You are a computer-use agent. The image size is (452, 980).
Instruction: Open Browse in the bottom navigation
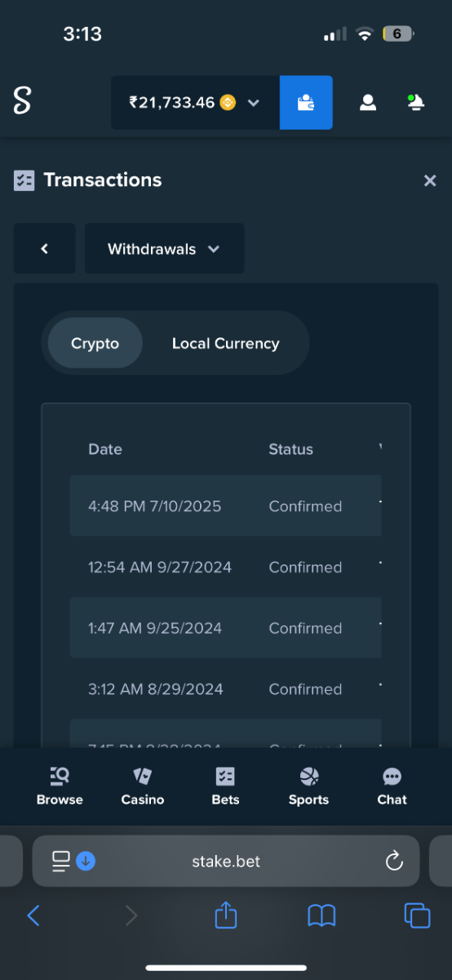pyautogui.click(x=60, y=786)
